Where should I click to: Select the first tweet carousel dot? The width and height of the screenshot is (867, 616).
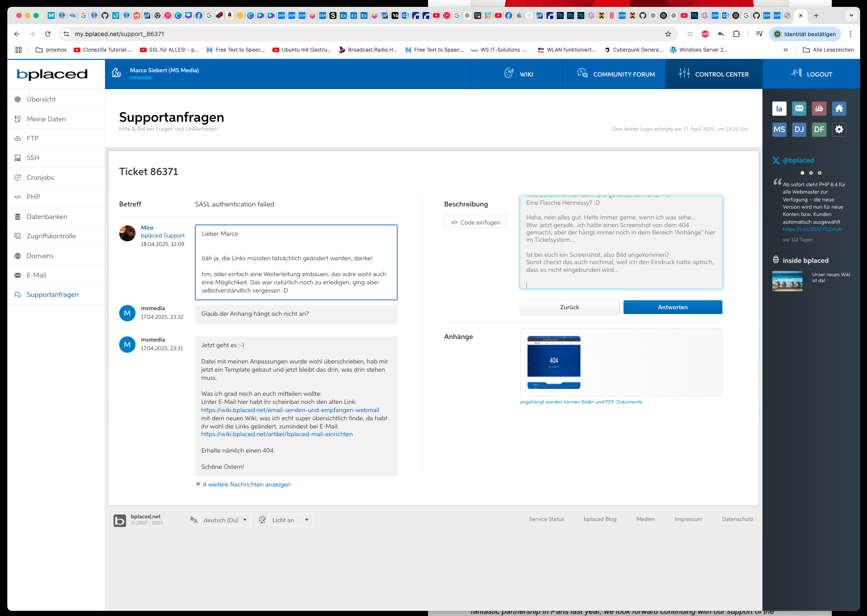pos(802,173)
